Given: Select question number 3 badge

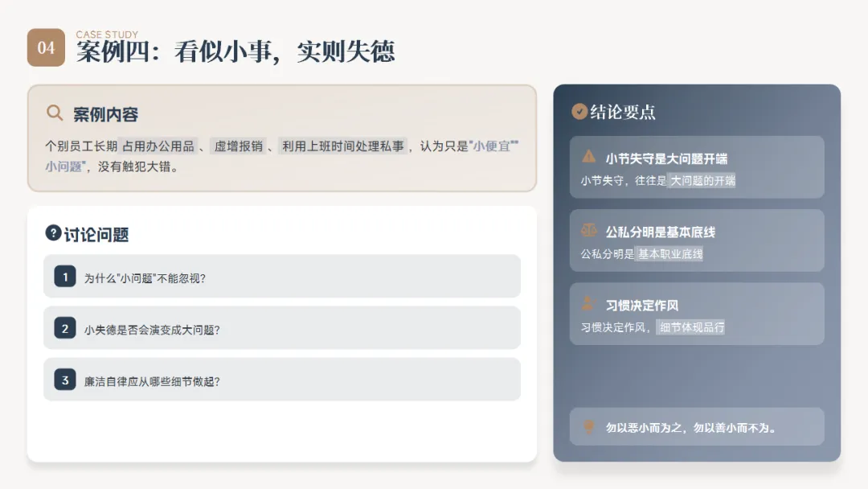Looking at the screenshot, I should (65, 380).
